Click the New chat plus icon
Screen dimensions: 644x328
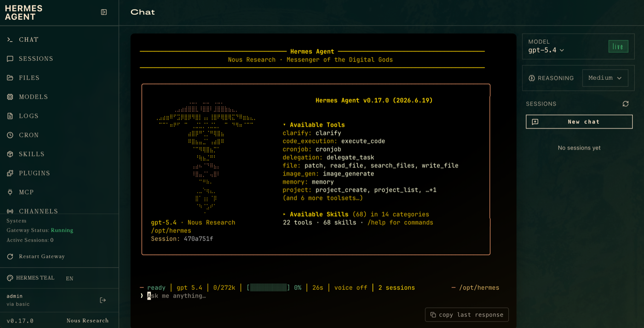535,122
